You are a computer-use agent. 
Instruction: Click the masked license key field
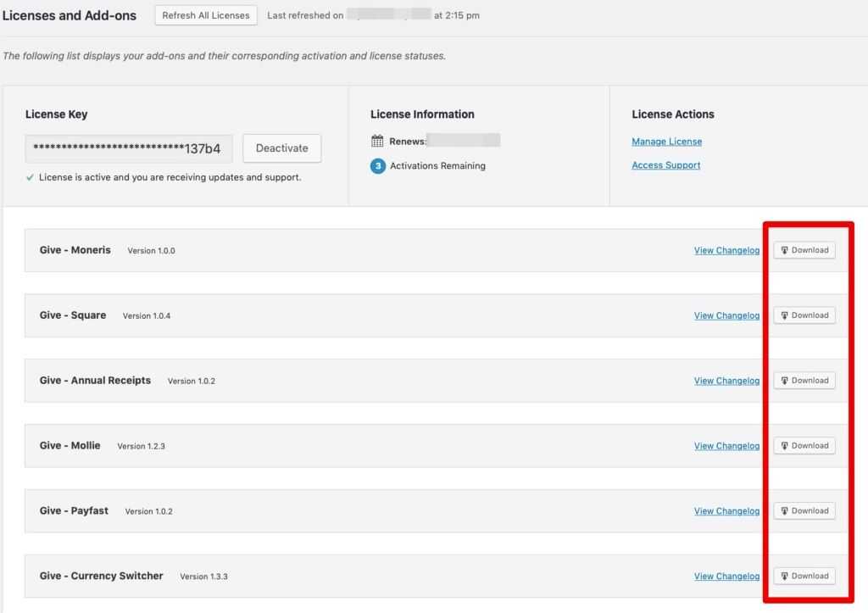coord(129,148)
